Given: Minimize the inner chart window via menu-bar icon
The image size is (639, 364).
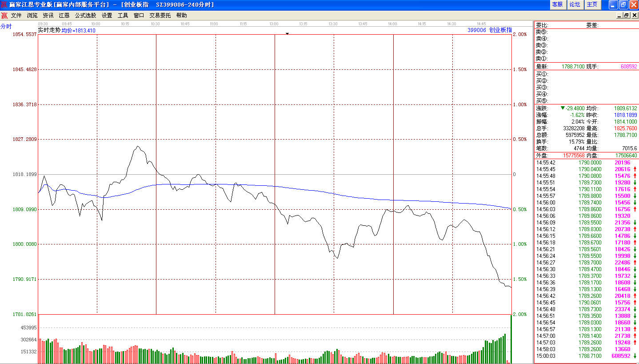Looking at the screenshot, I should click(x=619, y=15).
